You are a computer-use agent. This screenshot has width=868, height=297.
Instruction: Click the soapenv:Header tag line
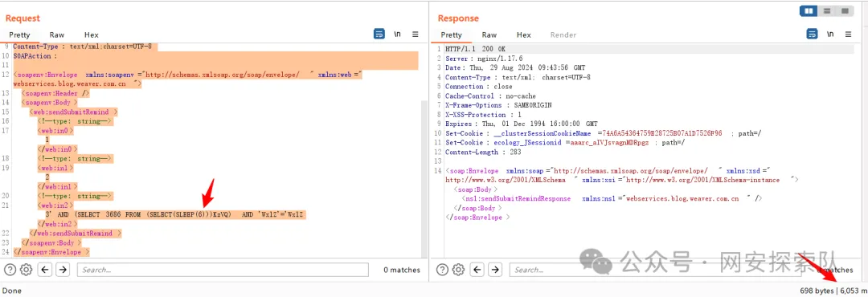click(x=55, y=93)
